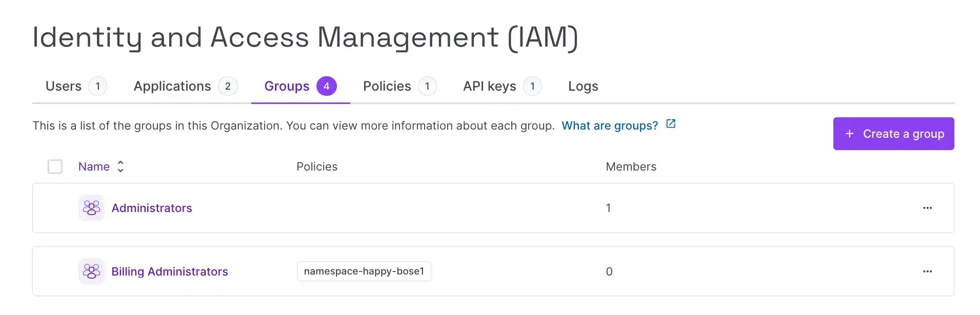Open the Billing Administrators group
980x315 pixels.
170,271
